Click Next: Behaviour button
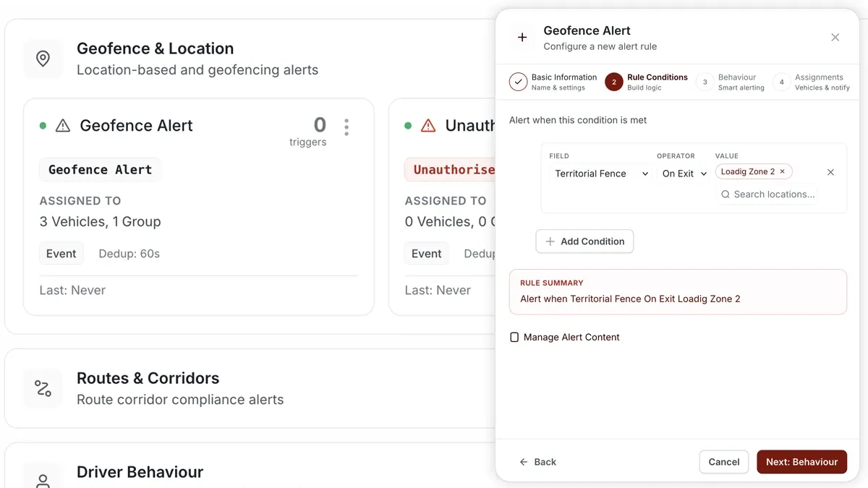Screen dimensions: 868x488 (x=801, y=462)
